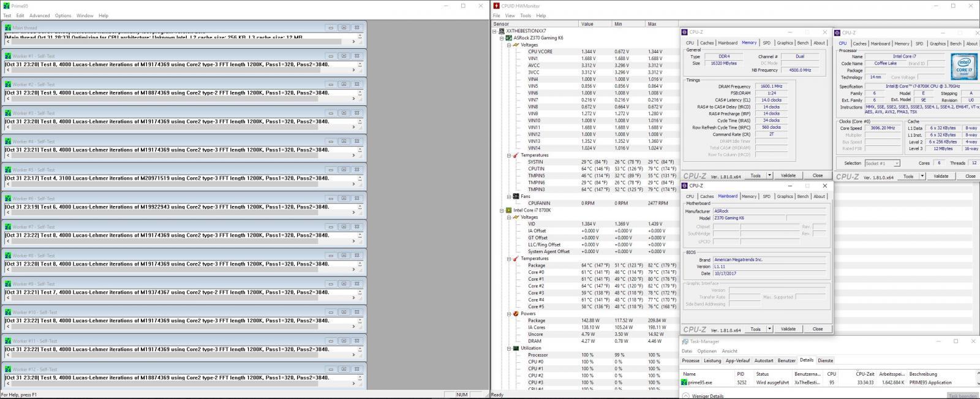This screenshot has height=399, width=980.
Task: Collapse the XXTHEBESTIONXX7 root tree node
Action: click(x=495, y=31)
